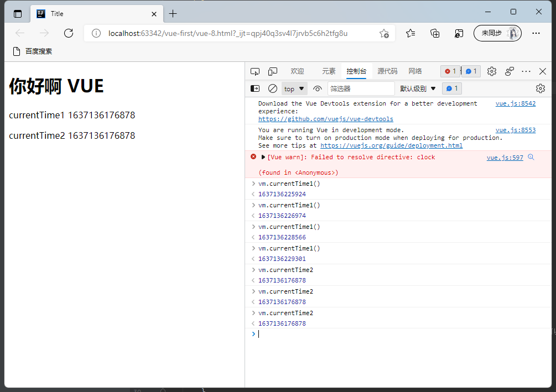The width and height of the screenshot is (556, 392).
Task: Open the vue.js:8542 source link
Action: 516,103
